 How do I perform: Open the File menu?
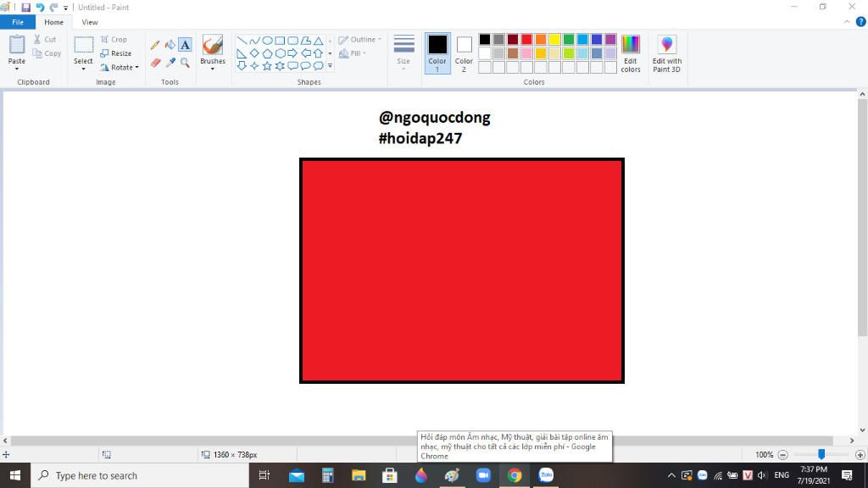click(x=18, y=22)
